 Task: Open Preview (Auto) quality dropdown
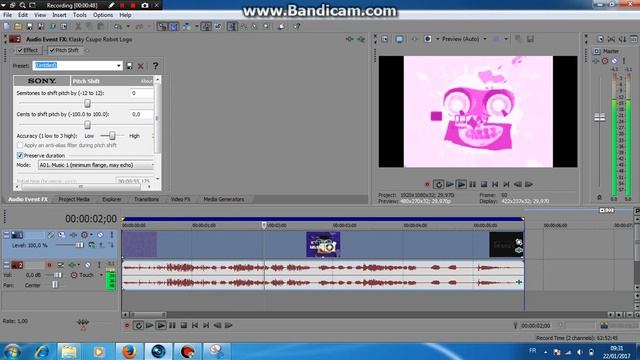tap(485, 39)
